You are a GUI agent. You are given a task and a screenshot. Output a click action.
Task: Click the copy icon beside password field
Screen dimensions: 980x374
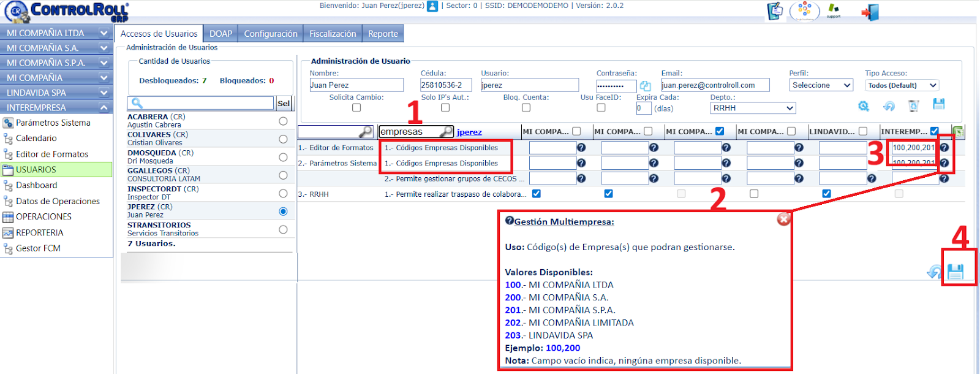point(645,86)
